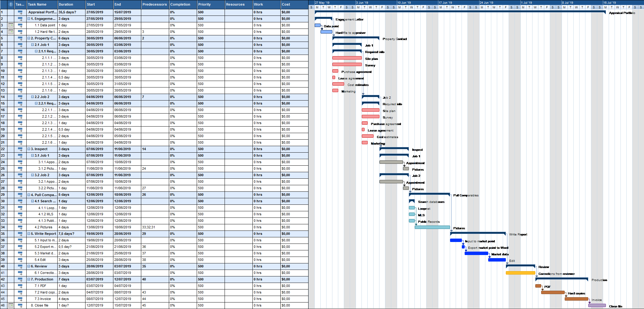The width and height of the screenshot is (644, 309).
Task: Click the Predecessors cell of task 34
Action: (154, 227)
